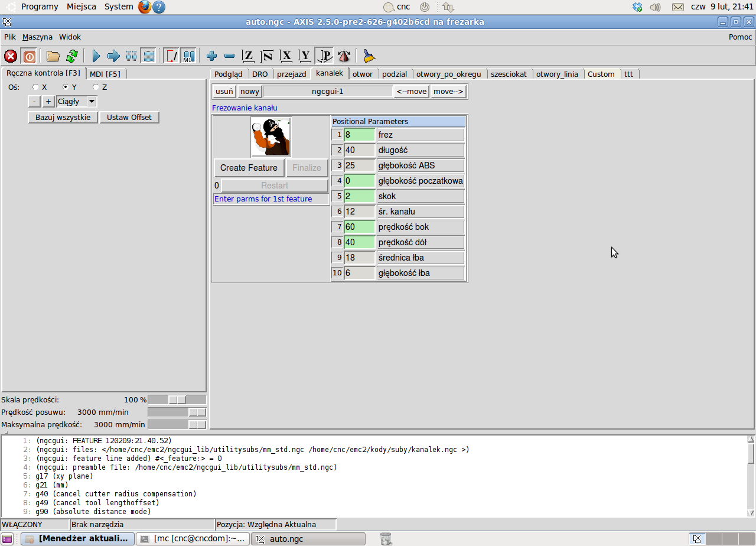Viewport: 756px width, 546px height.
Task: Click the frez parameter field
Action: point(360,135)
